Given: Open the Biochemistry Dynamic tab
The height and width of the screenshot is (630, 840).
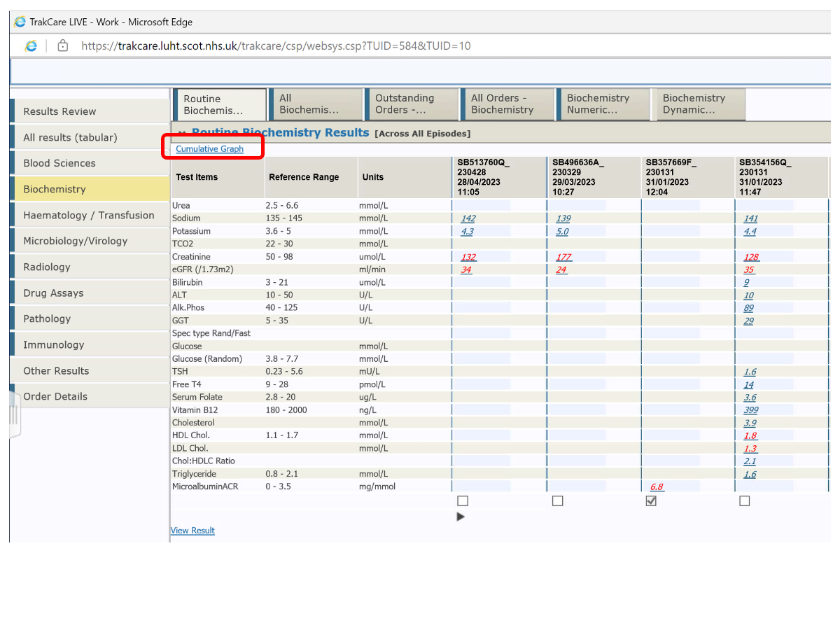Looking at the screenshot, I should point(698,104).
